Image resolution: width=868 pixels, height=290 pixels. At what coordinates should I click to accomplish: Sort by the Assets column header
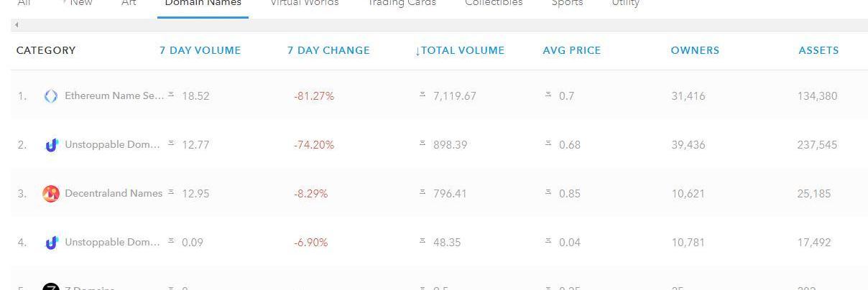(x=818, y=50)
